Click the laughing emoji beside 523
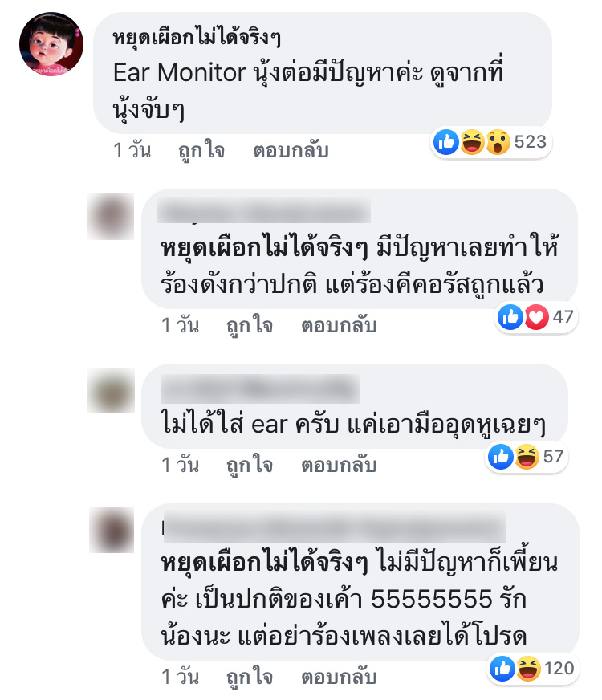Viewport: 602px width, 700px height. coord(472,142)
